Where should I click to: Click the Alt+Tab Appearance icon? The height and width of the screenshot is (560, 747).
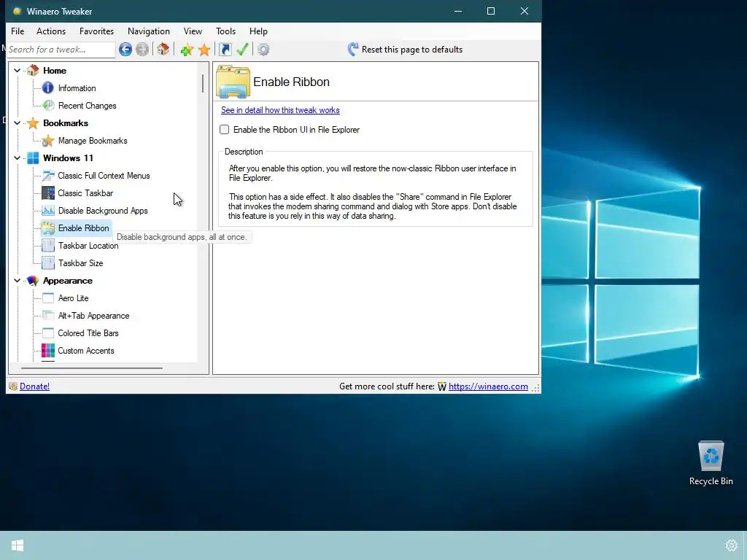click(48, 315)
